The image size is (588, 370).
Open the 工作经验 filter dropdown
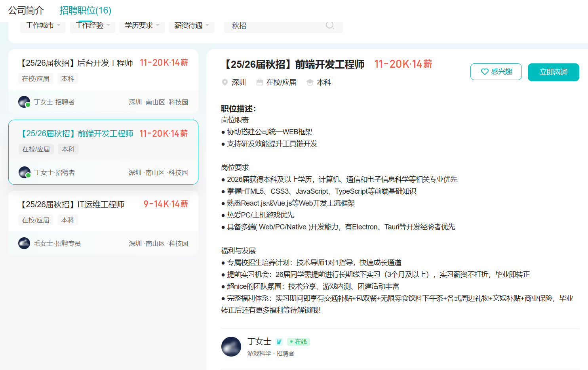[93, 26]
